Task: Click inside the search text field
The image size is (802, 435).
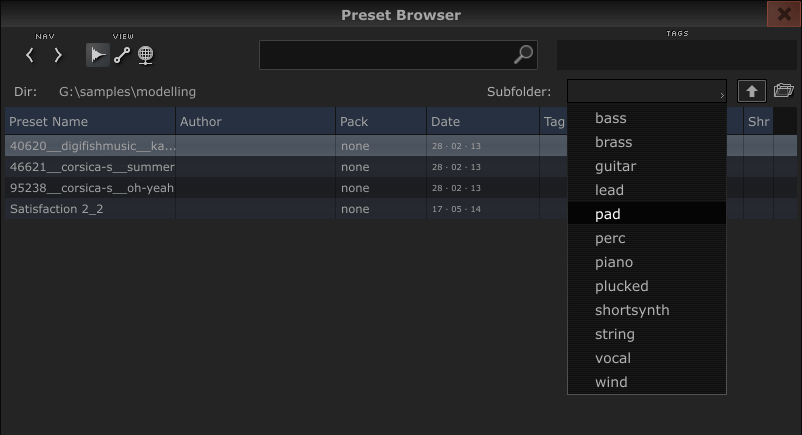Action: (386, 55)
